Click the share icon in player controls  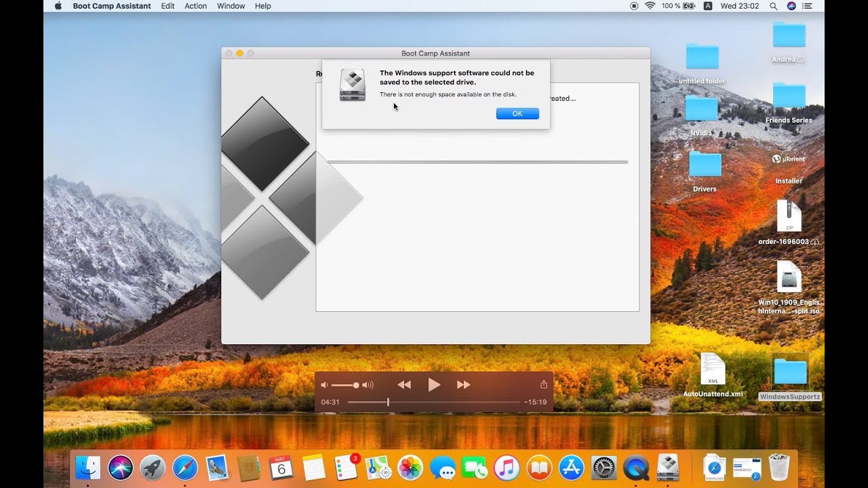543,384
